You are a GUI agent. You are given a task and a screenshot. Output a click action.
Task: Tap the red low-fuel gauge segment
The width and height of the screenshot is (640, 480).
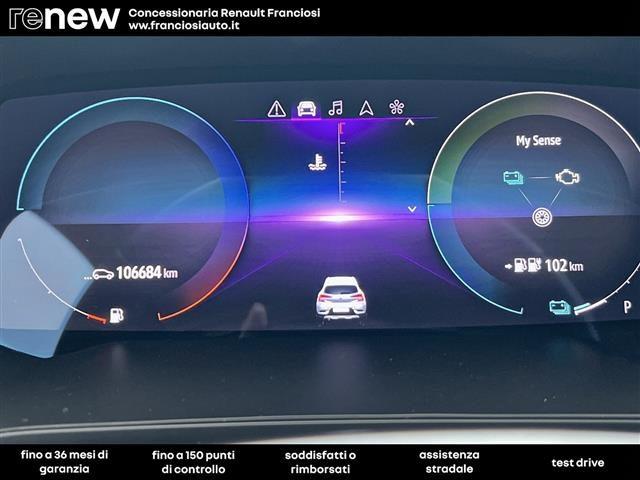(x=97, y=318)
